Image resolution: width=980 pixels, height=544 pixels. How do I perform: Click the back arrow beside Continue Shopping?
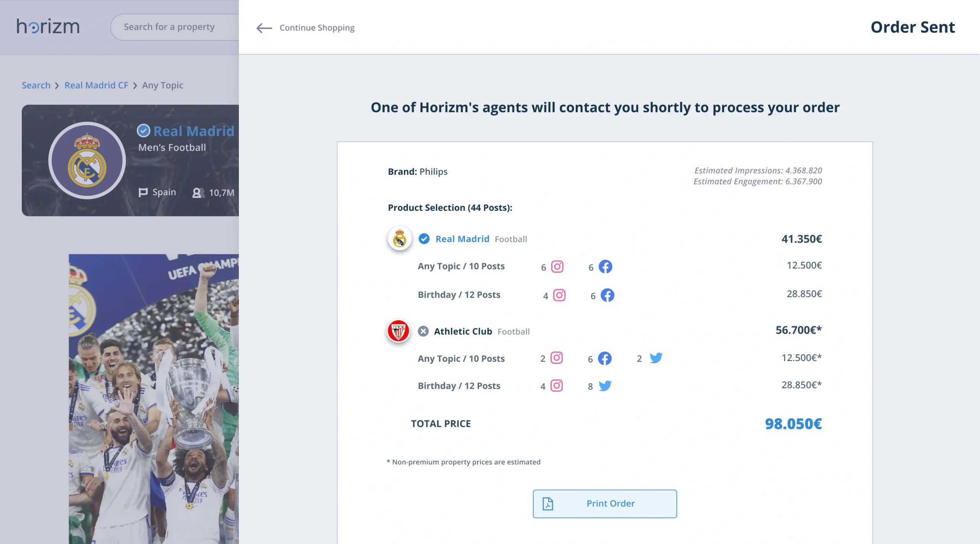(264, 28)
